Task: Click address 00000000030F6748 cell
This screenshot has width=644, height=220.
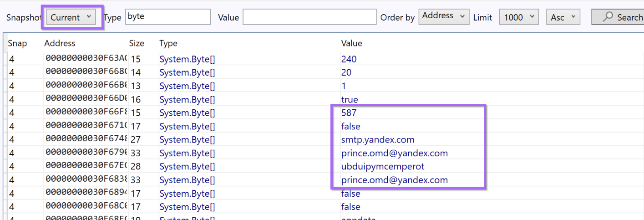Action: point(86,139)
